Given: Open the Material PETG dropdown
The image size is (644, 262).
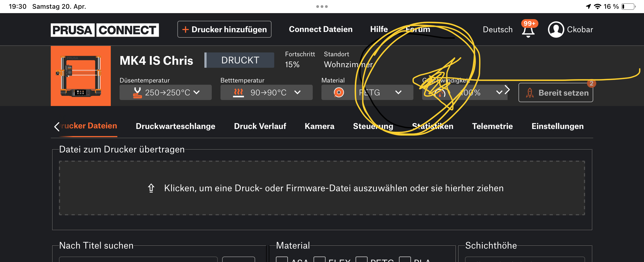Looking at the screenshot, I should 367,92.
